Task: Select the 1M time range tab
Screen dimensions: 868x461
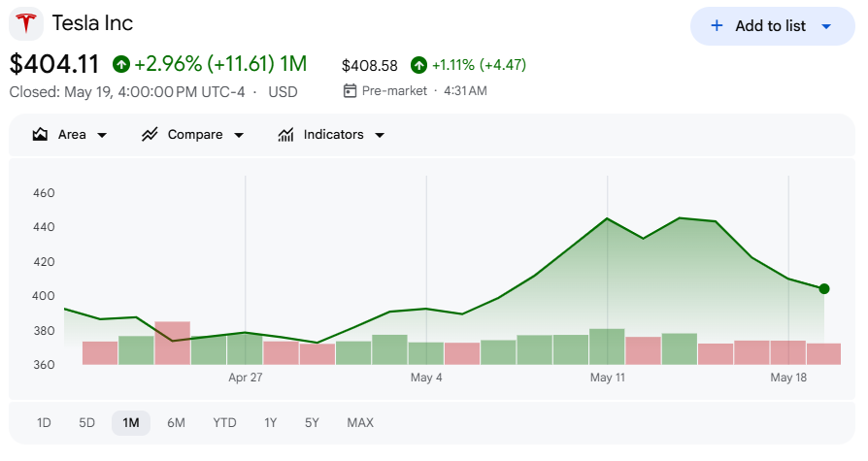Action: pos(131,423)
